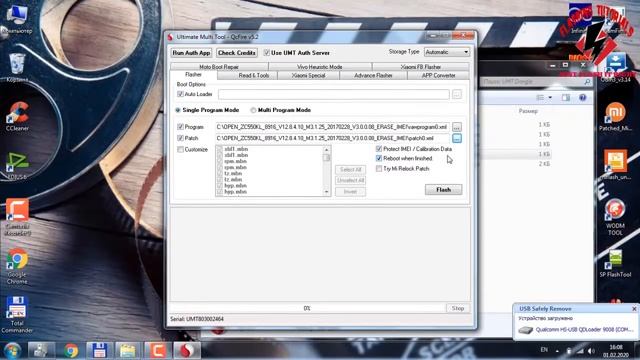Click red UMT QcFire taskbar icon
The image size is (640, 360).
coord(187,351)
